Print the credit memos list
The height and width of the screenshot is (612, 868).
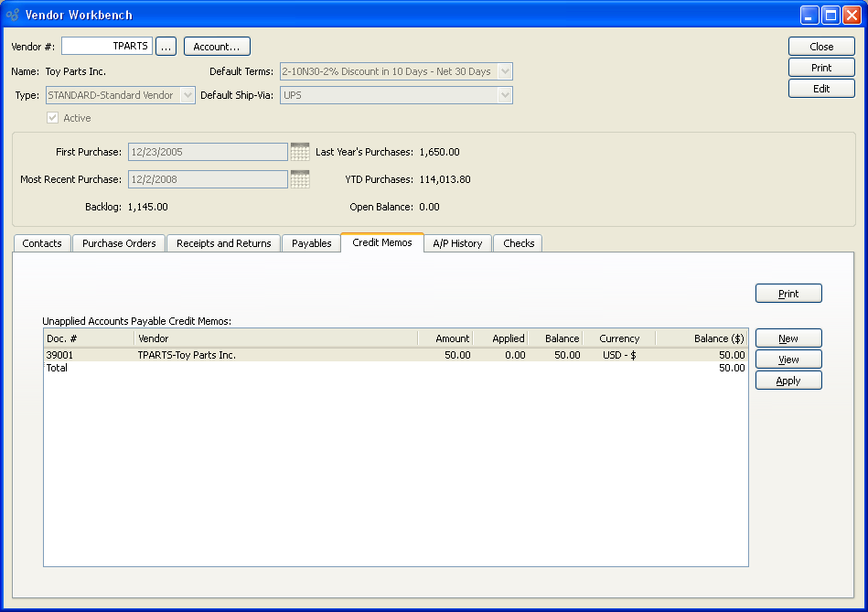click(x=788, y=294)
